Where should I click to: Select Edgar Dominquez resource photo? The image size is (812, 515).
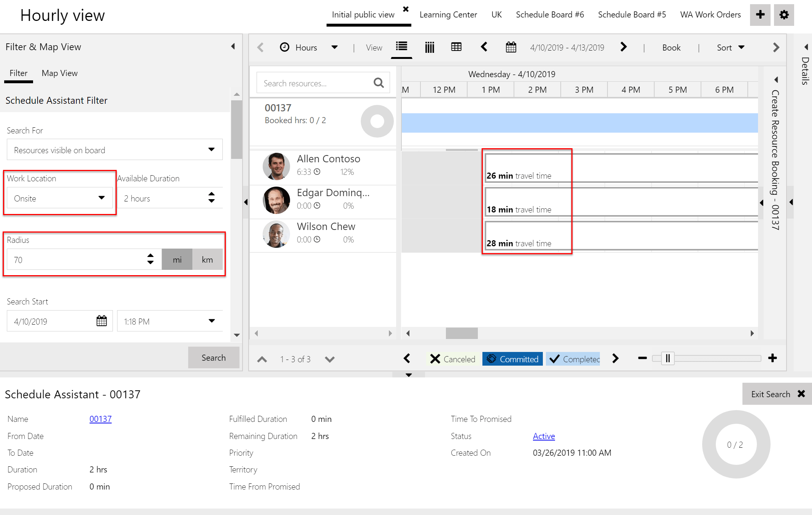pyautogui.click(x=276, y=200)
